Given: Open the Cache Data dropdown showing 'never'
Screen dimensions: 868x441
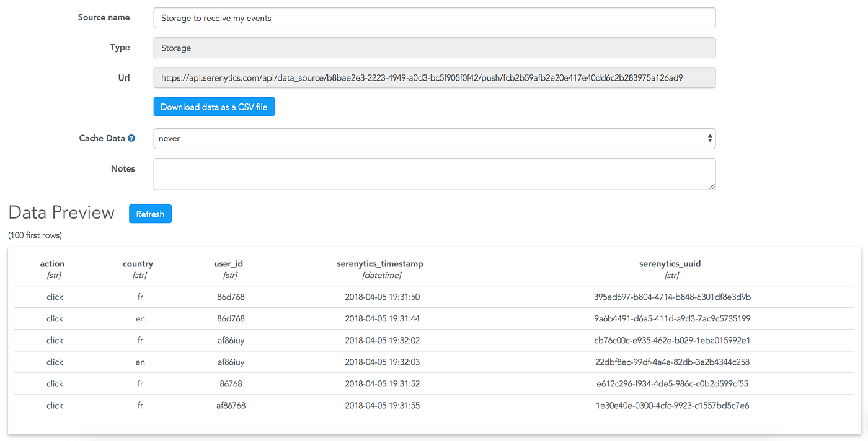Looking at the screenshot, I should tap(434, 138).
